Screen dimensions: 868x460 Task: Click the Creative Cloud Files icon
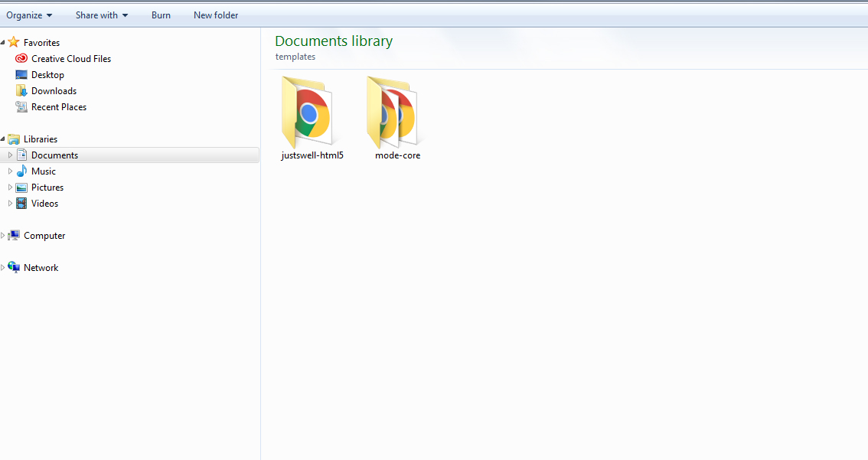pyautogui.click(x=21, y=59)
